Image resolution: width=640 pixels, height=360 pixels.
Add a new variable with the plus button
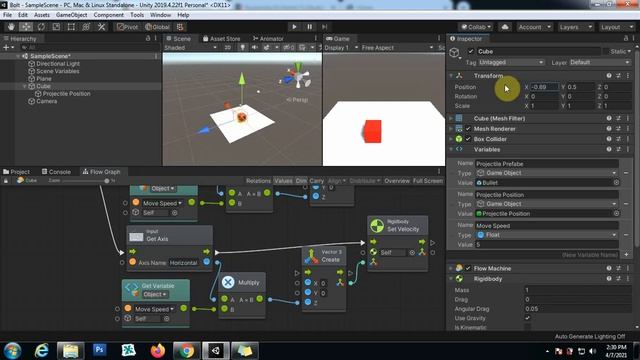[627, 255]
